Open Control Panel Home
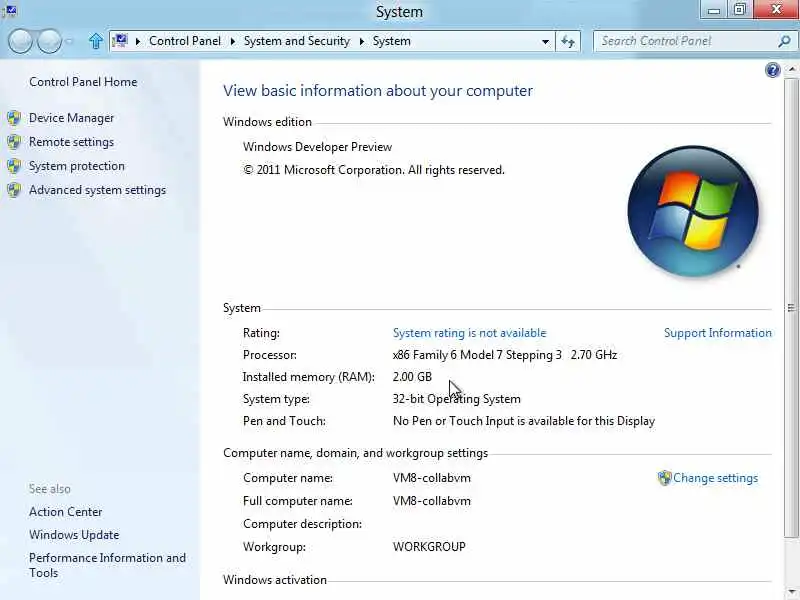The image size is (800, 600). (83, 82)
